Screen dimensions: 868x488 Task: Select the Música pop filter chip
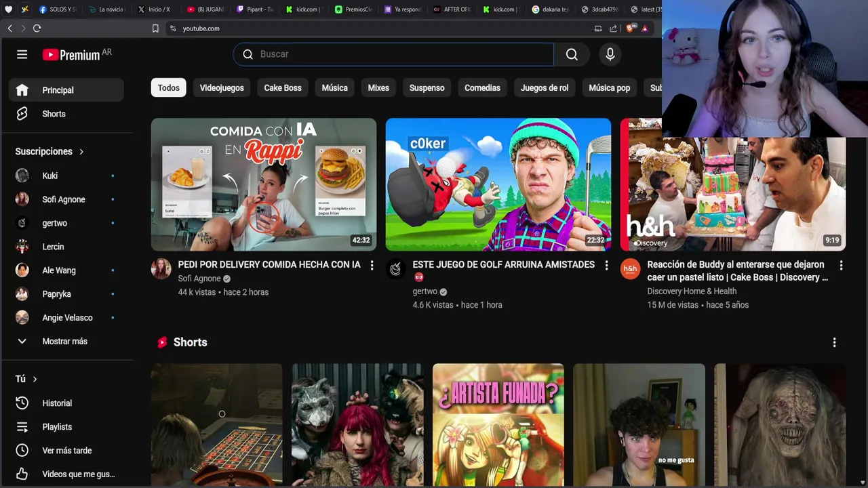[610, 88]
